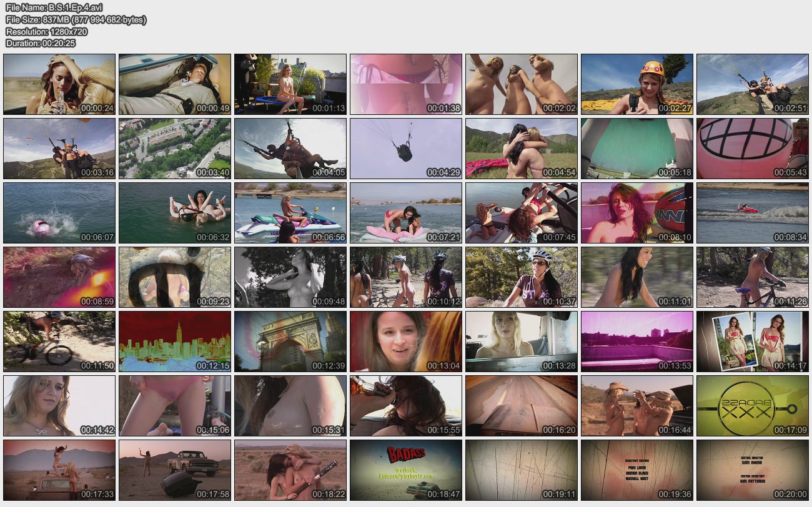Open the Badass title card thumbnail at 00:18:47

click(406, 470)
